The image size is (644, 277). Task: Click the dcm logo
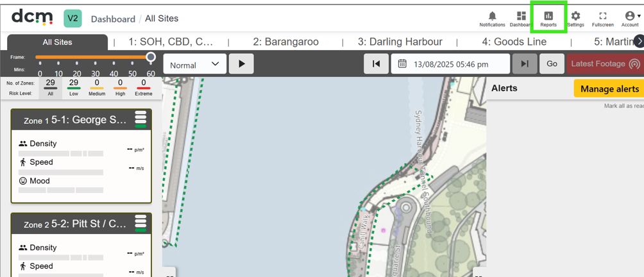point(32,17)
